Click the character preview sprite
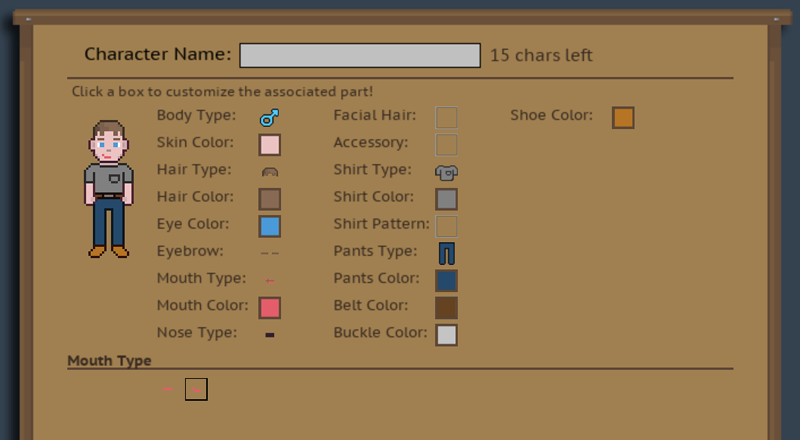Viewport: 800px width, 440px height. coord(108,189)
